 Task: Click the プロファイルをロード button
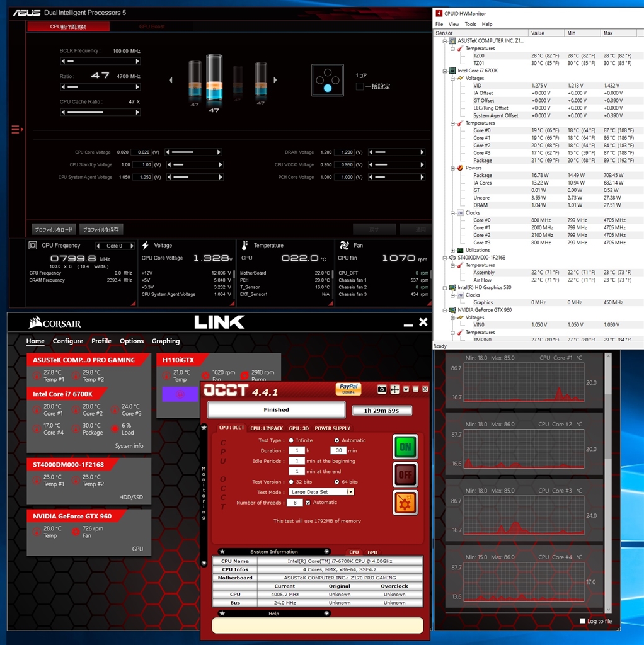pos(54,229)
